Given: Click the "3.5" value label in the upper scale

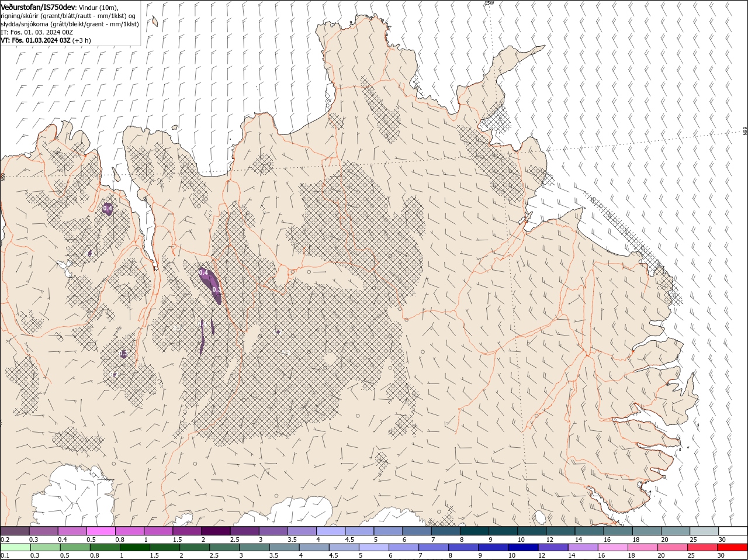Looking at the screenshot, I should [x=292, y=539].
